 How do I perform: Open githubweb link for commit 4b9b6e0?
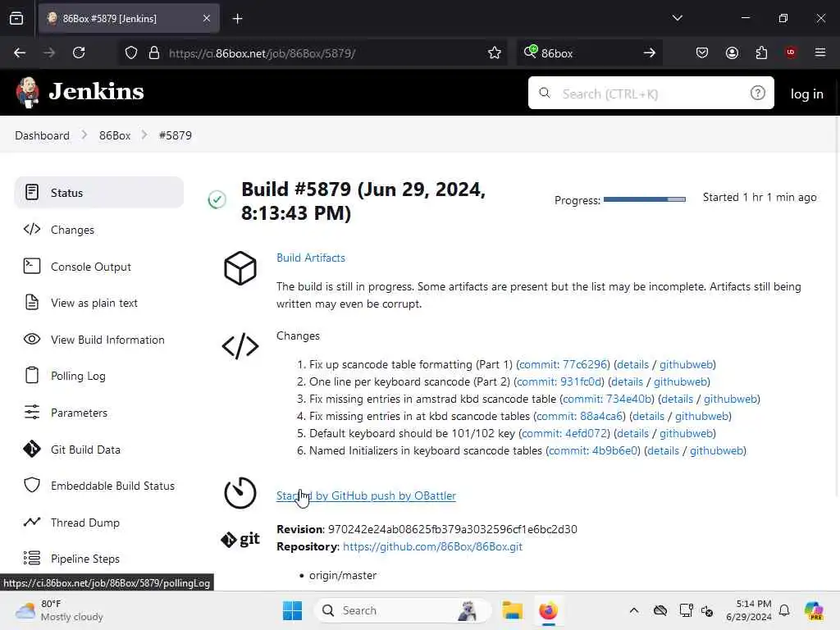coord(717,450)
